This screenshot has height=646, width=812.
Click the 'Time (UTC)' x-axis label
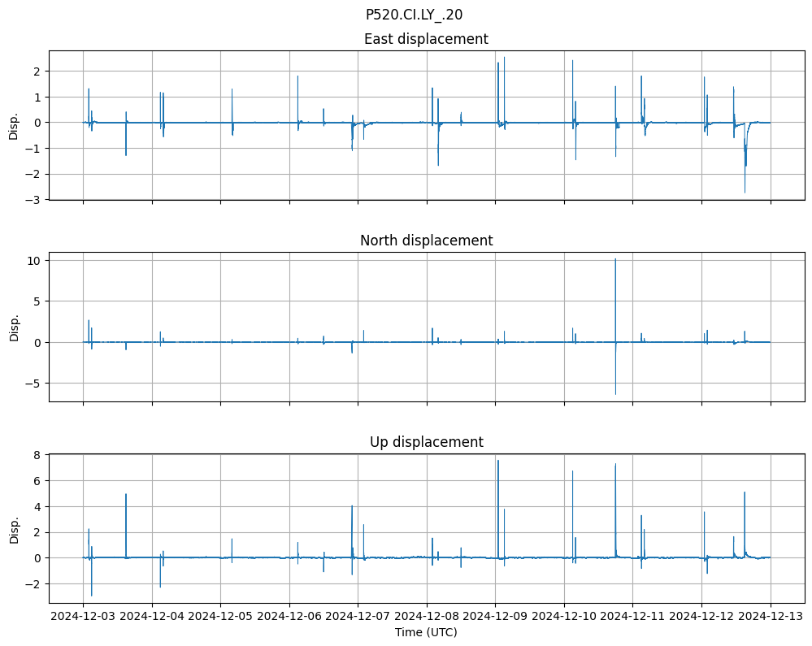pyautogui.click(x=426, y=631)
